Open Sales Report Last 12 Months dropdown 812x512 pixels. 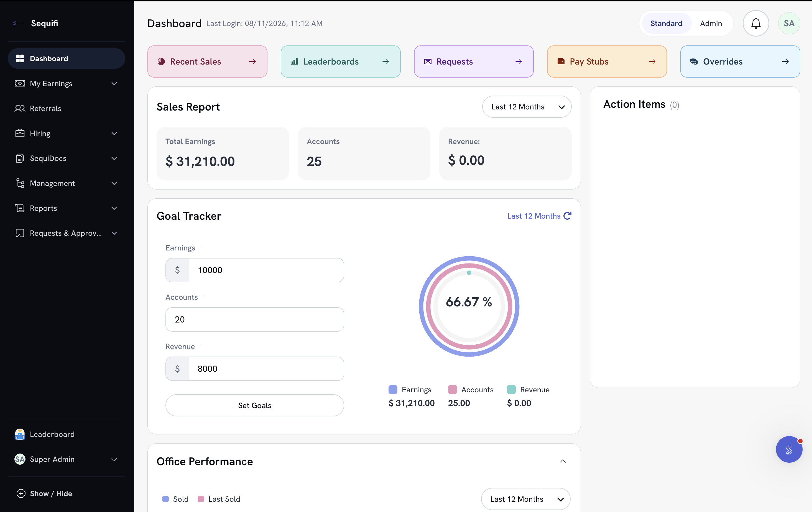(x=527, y=107)
